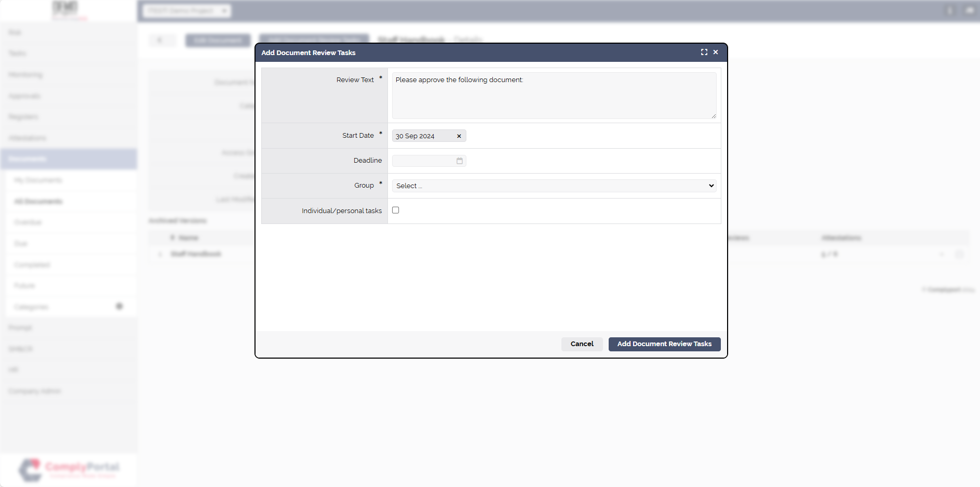Viewport: 980px width, 487px height.
Task: Maximize the Add Document Review Tasks dialog
Action: pyautogui.click(x=704, y=52)
